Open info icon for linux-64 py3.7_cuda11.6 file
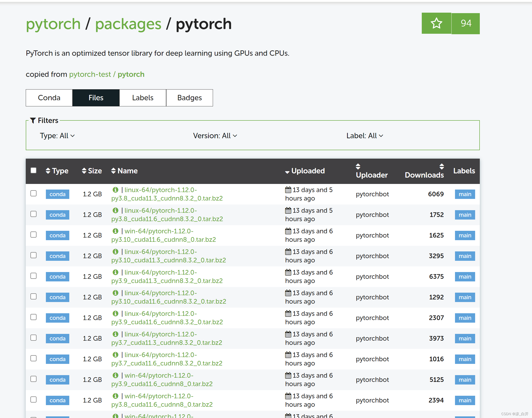 click(x=115, y=354)
